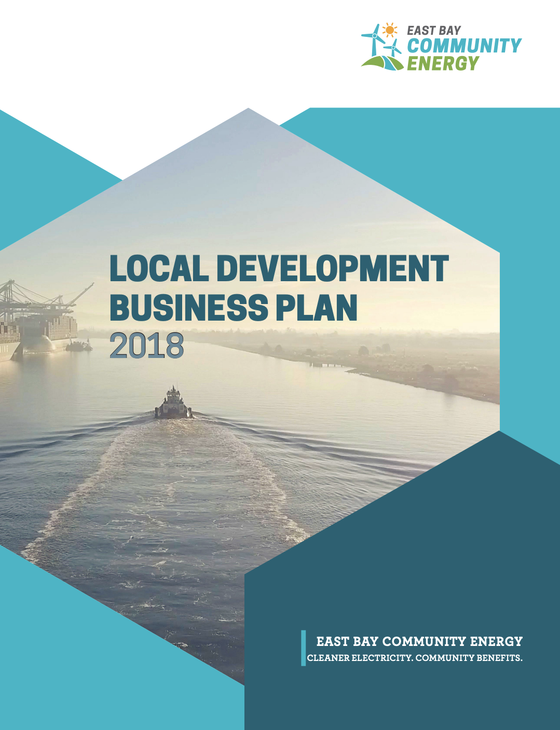Click the white "EAST BAY COMMUNITY ENERGY" footer heading

pyautogui.click(x=419, y=641)
